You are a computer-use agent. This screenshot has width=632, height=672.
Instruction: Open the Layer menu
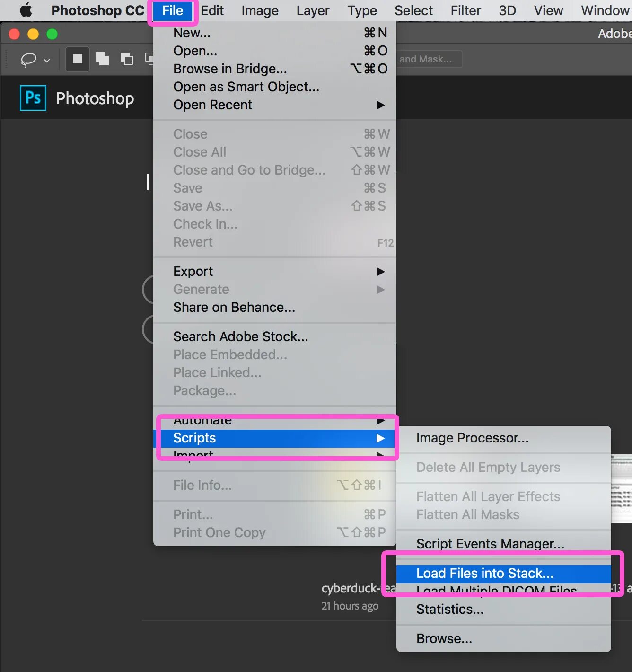tap(313, 10)
